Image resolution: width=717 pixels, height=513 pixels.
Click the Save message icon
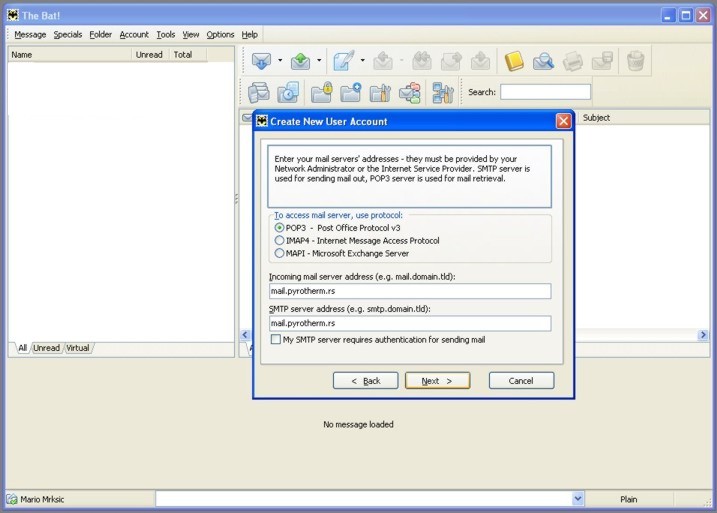click(602, 61)
